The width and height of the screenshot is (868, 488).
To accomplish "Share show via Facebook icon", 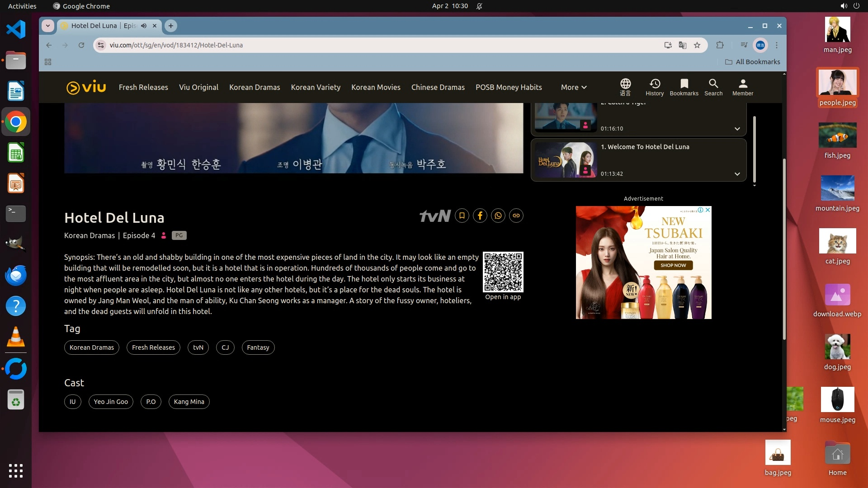I will [480, 216].
